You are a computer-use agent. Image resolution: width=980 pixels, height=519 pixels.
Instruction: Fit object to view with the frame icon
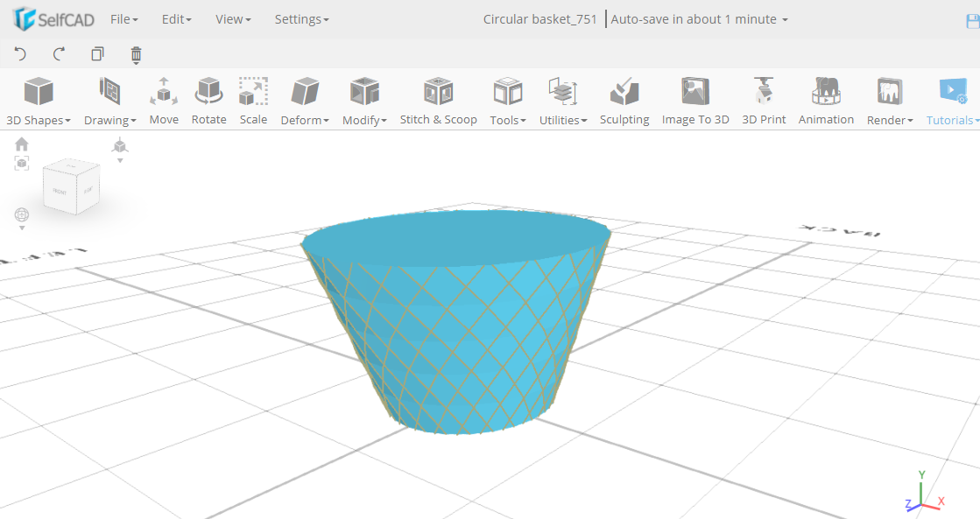(22, 164)
